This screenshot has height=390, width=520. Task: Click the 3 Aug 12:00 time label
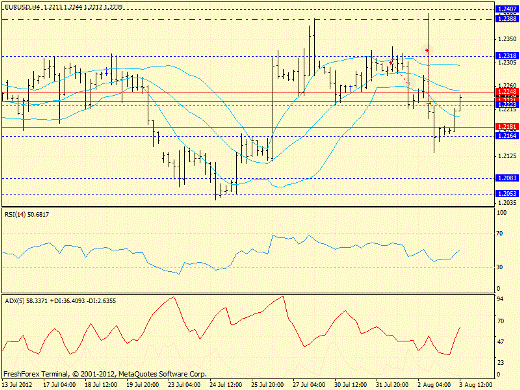477,385
